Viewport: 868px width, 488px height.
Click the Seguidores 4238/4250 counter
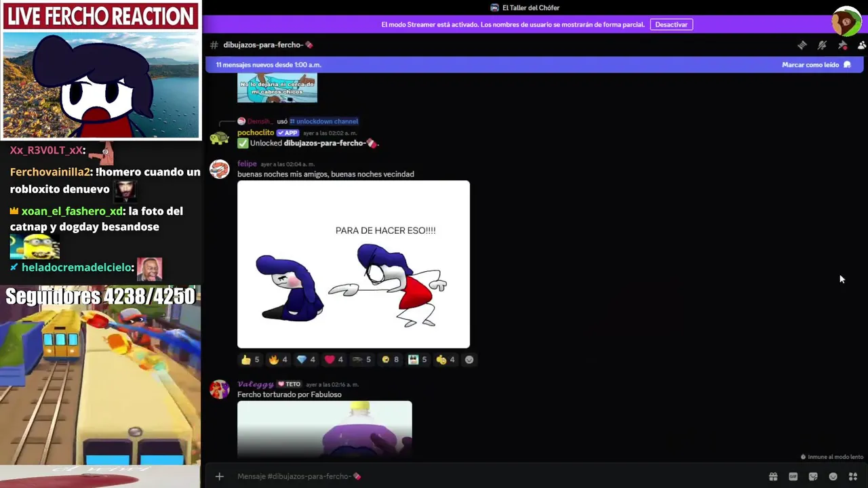coord(100,296)
